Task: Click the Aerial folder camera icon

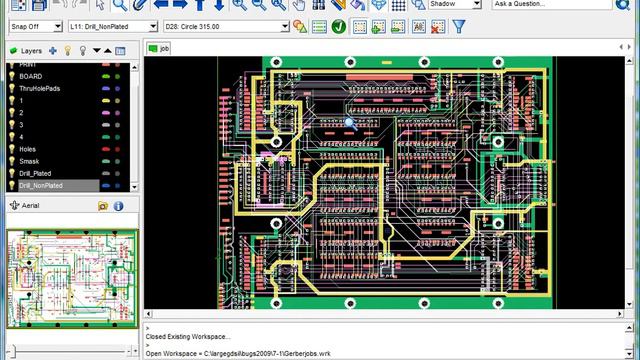Action: (103, 206)
